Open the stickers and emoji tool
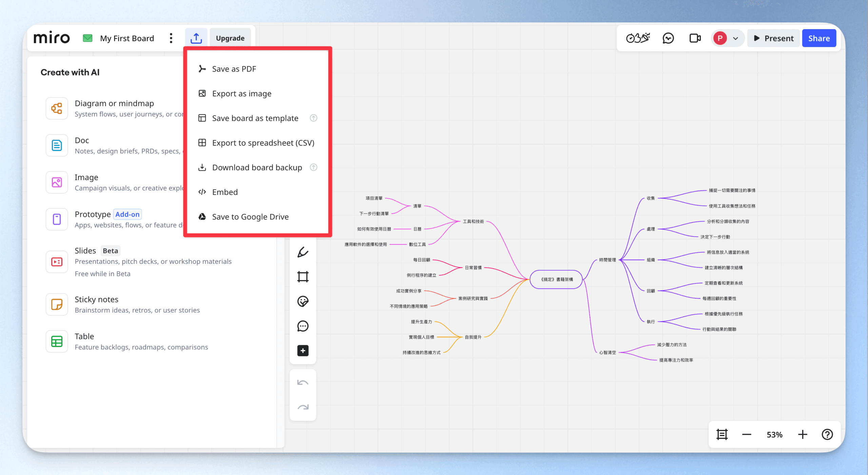 pyautogui.click(x=303, y=301)
